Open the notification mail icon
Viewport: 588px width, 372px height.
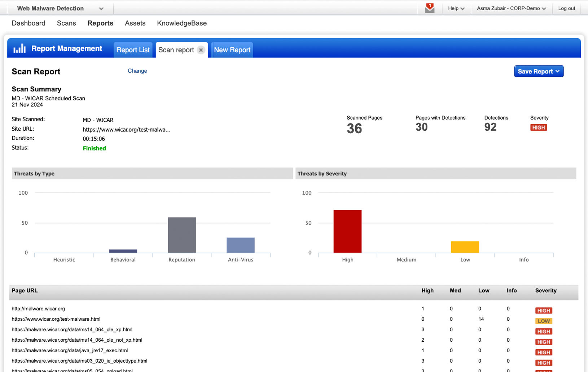click(430, 8)
